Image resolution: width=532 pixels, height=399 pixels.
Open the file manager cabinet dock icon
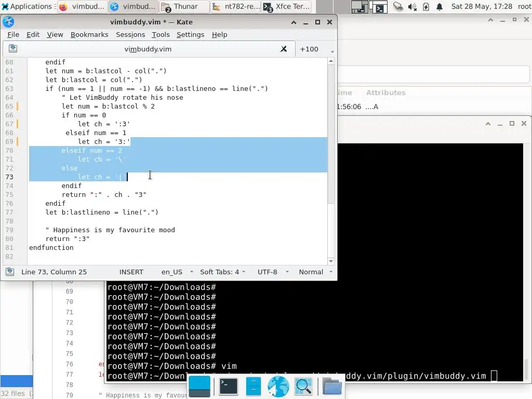click(x=253, y=386)
